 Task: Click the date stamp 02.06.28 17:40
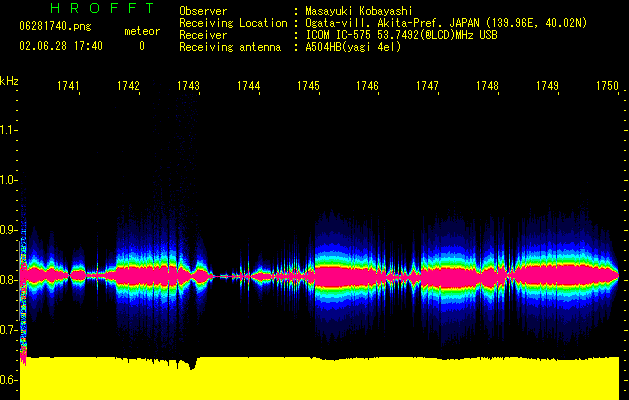click(x=61, y=46)
